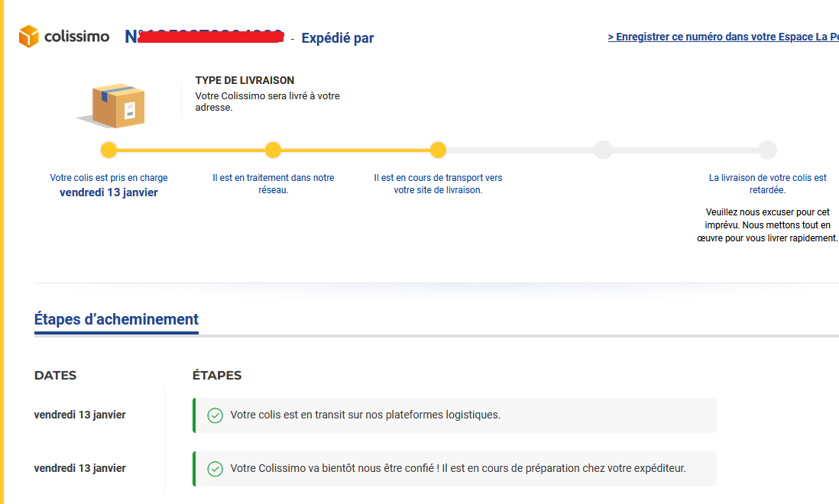Select the Étapes d'acheminement tab
This screenshot has width=839, height=504.
[x=116, y=320]
